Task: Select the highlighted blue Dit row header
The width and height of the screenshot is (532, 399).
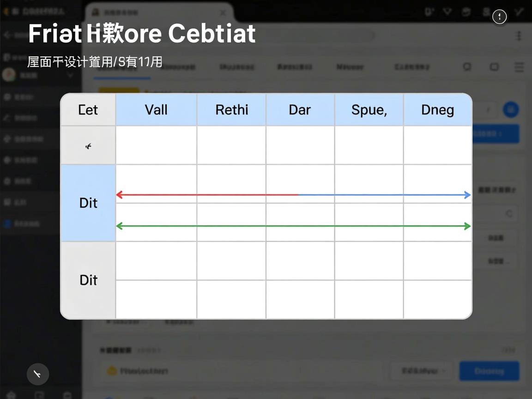Action: tap(88, 203)
